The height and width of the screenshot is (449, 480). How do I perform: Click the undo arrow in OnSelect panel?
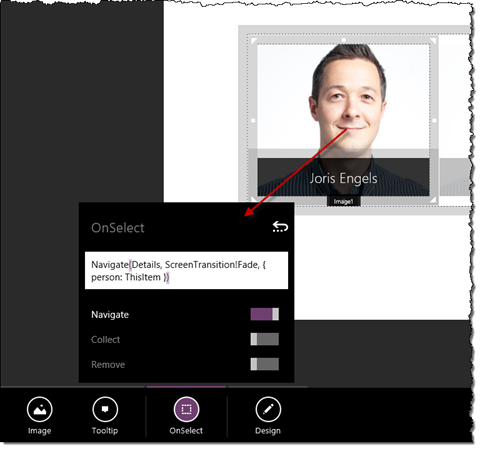[280, 227]
